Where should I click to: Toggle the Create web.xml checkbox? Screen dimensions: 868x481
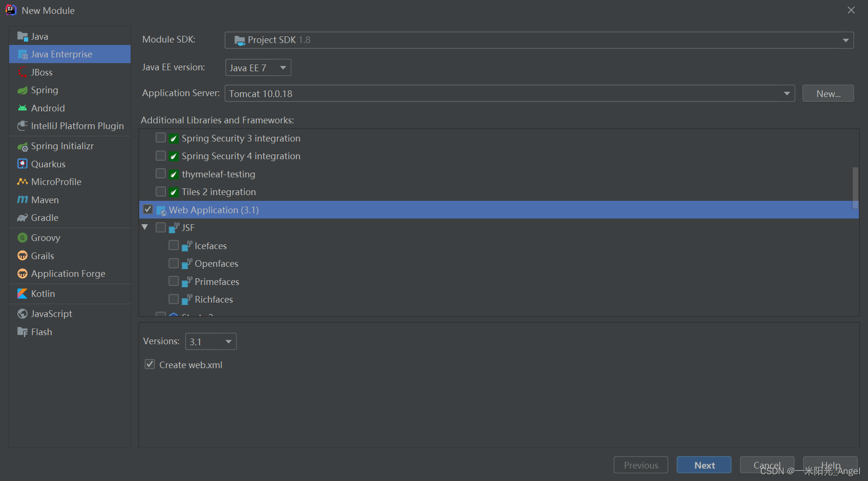[150, 364]
